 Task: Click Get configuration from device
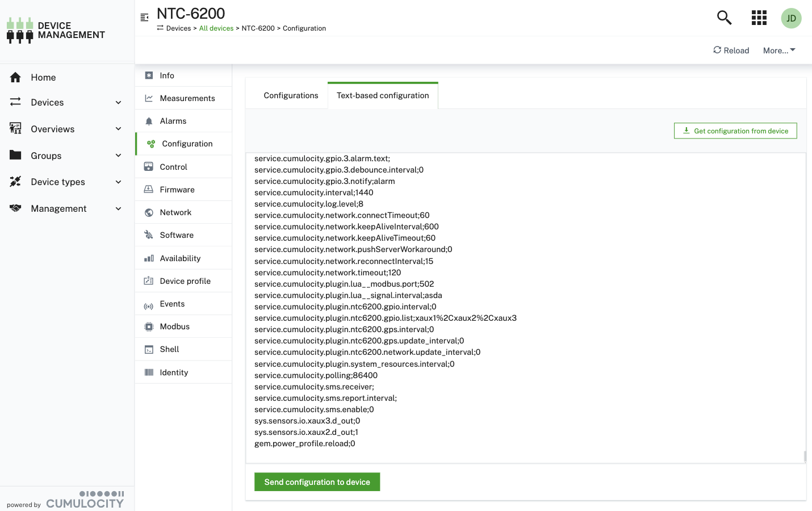(735, 131)
